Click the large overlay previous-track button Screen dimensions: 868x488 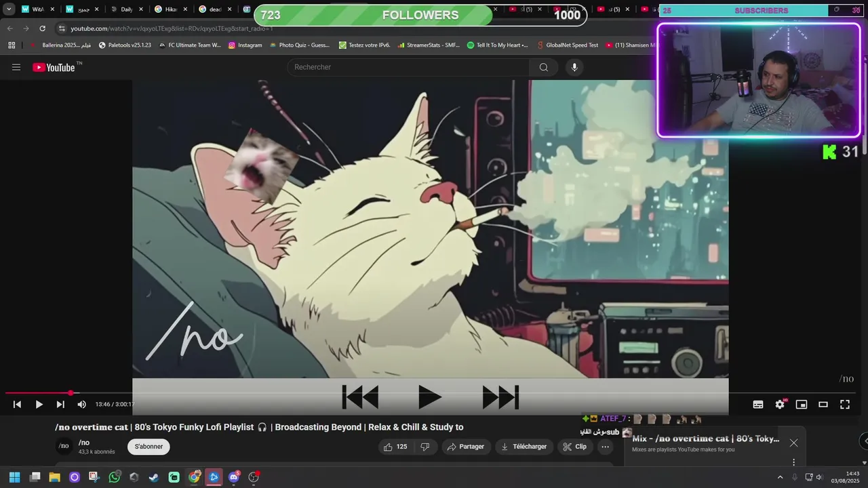pos(360,397)
